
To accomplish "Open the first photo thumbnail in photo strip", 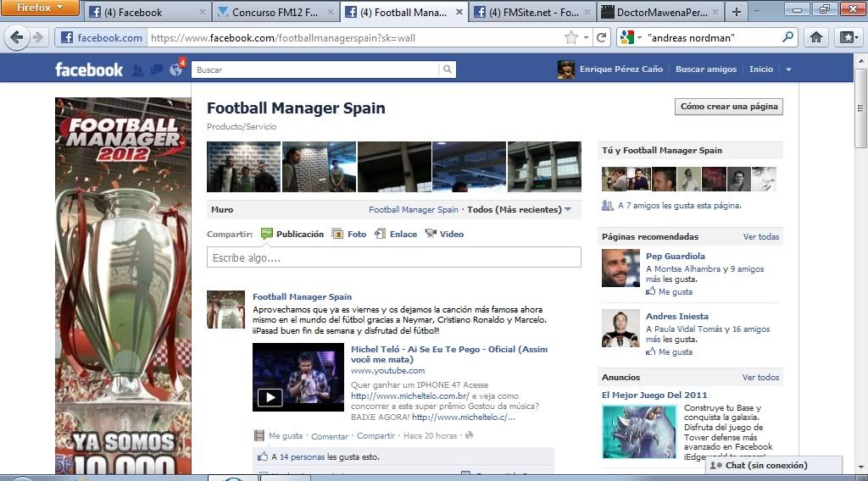I will click(243, 167).
